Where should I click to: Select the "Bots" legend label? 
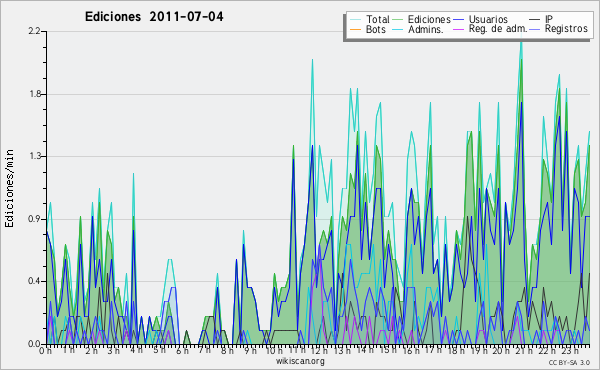[x=376, y=29]
